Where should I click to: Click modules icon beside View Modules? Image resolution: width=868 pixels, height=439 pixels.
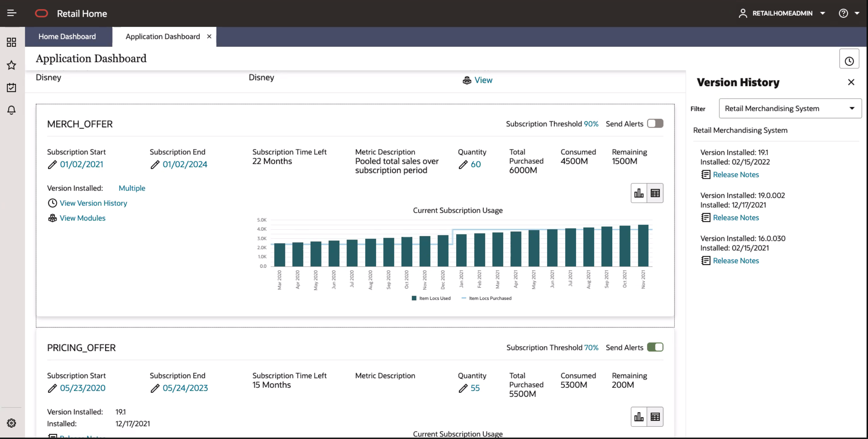tap(53, 218)
